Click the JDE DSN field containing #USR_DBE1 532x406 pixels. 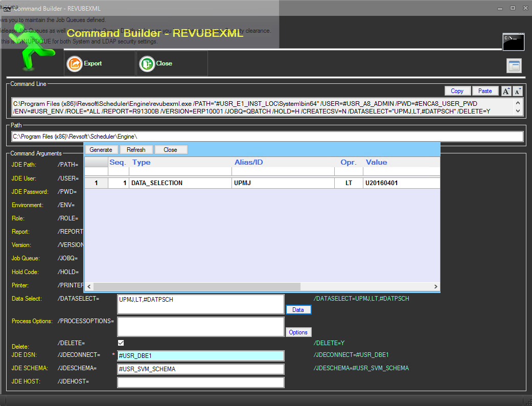click(x=201, y=355)
